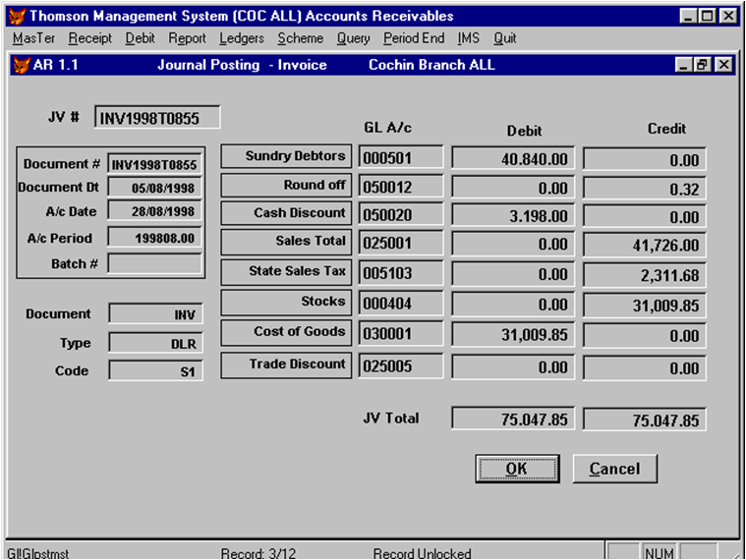Open the MasTer menu
The height and width of the screenshot is (560, 746).
click(33, 38)
